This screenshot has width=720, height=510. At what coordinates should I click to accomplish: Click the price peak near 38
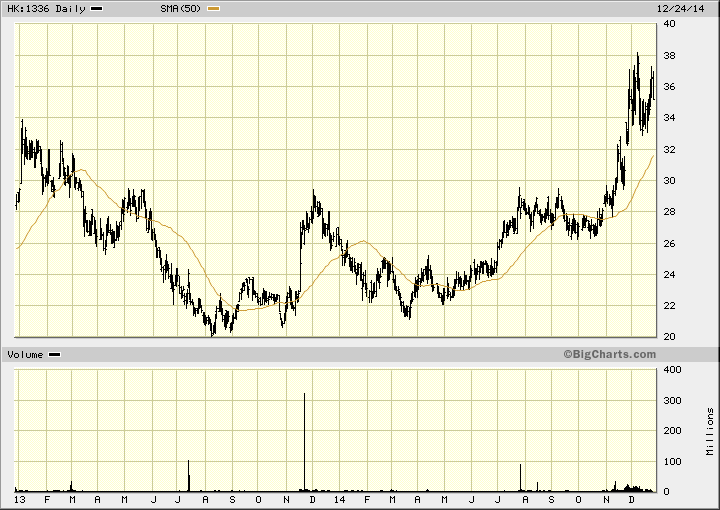638,55
